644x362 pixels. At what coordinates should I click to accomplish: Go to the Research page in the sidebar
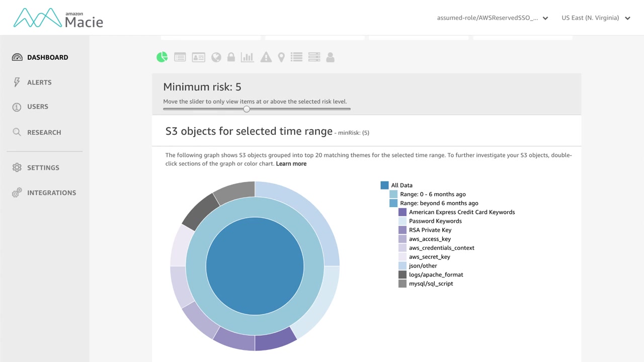pos(44,132)
